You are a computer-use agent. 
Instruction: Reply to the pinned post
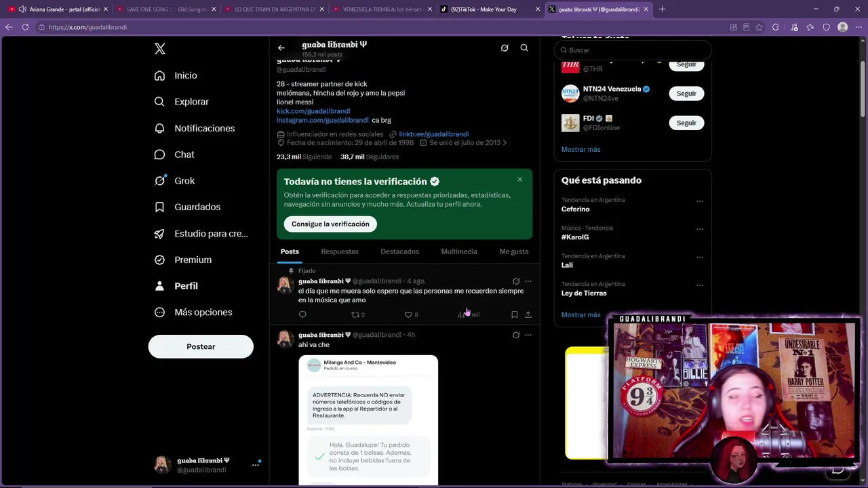pos(302,314)
